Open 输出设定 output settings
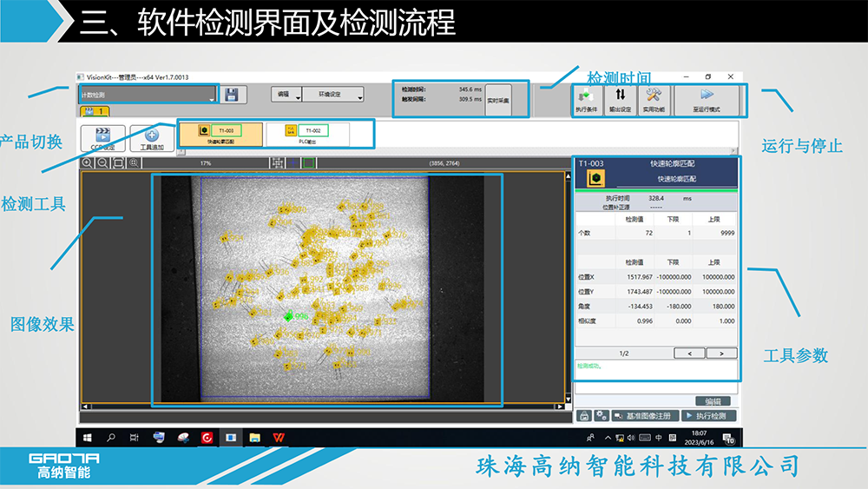Viewport: 868px width, 489px height. pyautogui.click(x=620, y=99)
